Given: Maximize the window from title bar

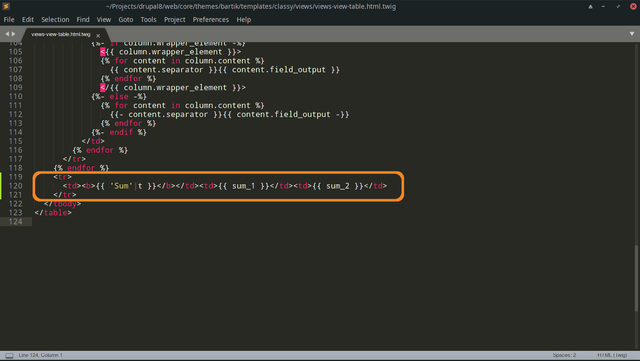Looking at the screenshot, I should 618,7.
